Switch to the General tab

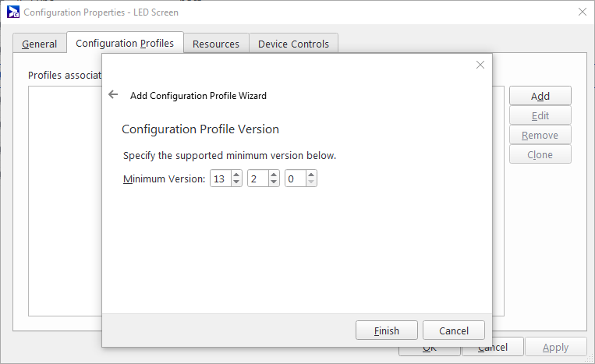tap(39, 44)
